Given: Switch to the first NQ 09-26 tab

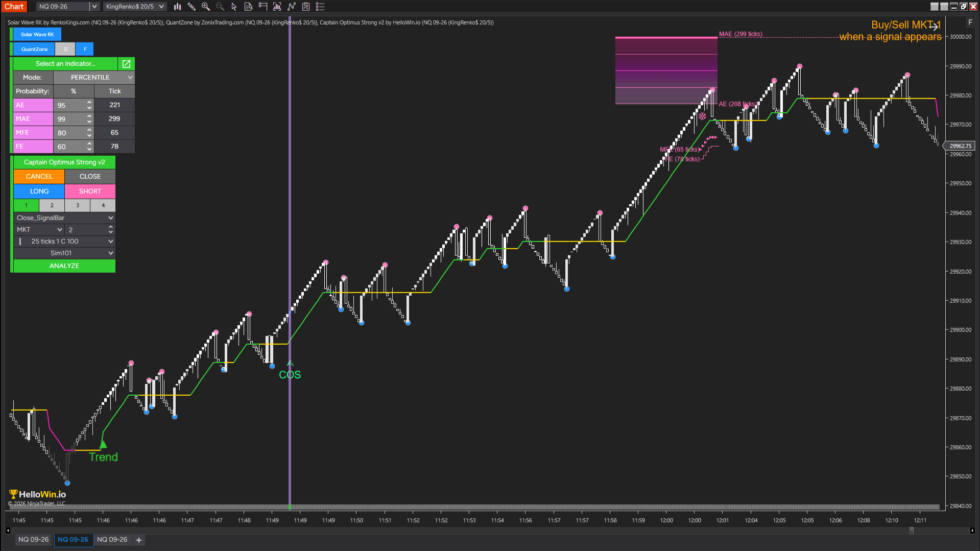Looking at the screenshot, I should 34,540.
